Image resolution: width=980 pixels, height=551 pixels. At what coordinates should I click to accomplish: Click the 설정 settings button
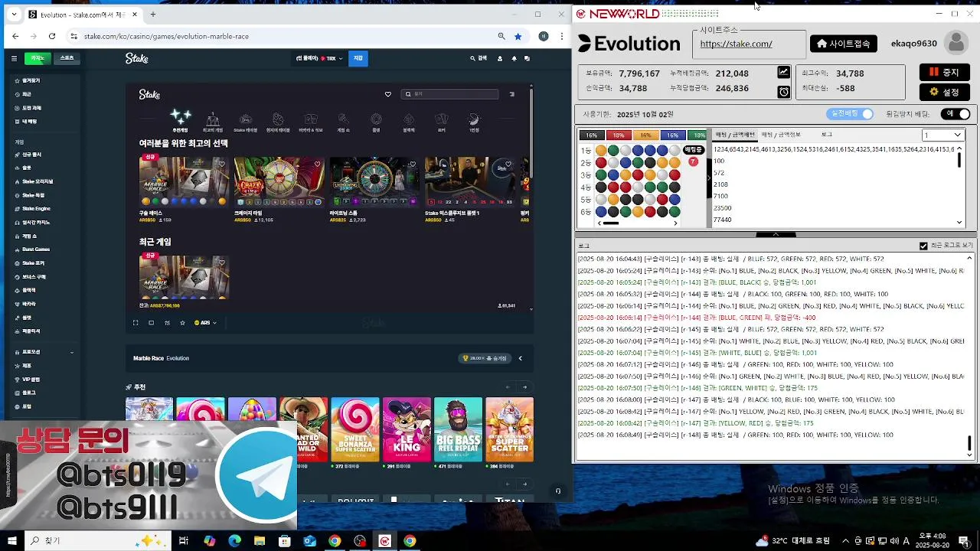[944, 92]
